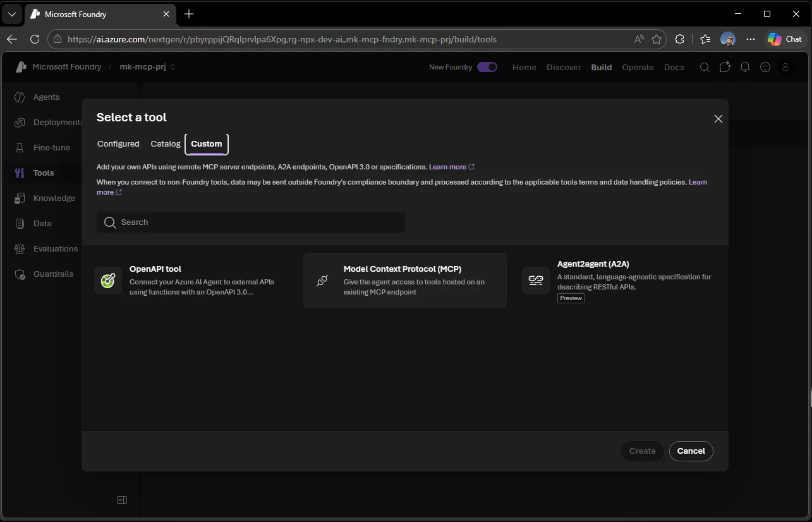Screen dimensions: 812x522
Task: Click the Microsoft Foundry logo
Action: tap(21, 67)
